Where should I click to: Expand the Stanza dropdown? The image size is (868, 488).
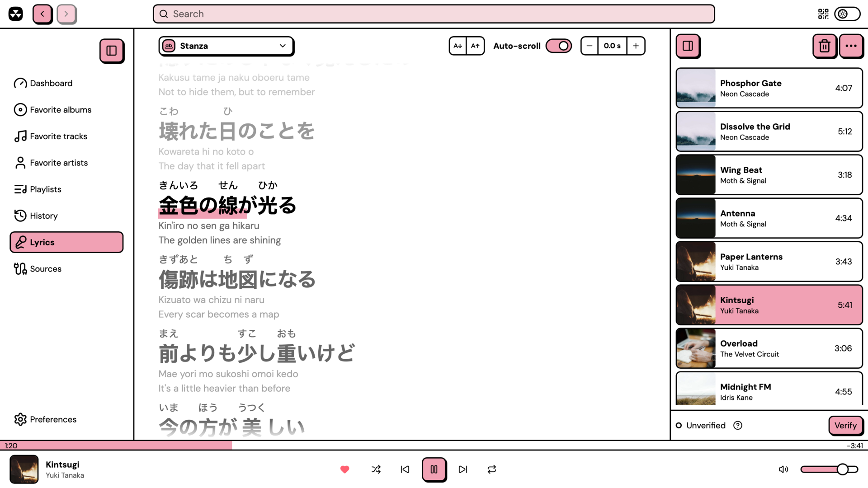(x=226, y=46)
